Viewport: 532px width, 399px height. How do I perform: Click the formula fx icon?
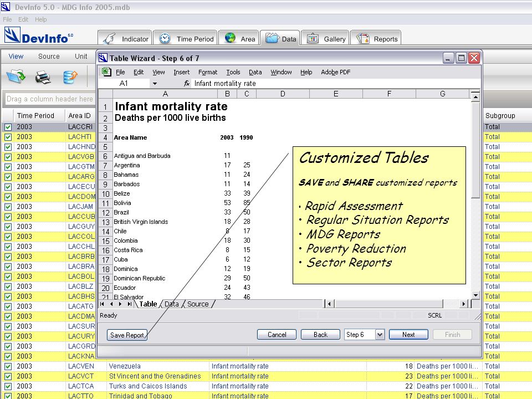(x=187, y=83)
